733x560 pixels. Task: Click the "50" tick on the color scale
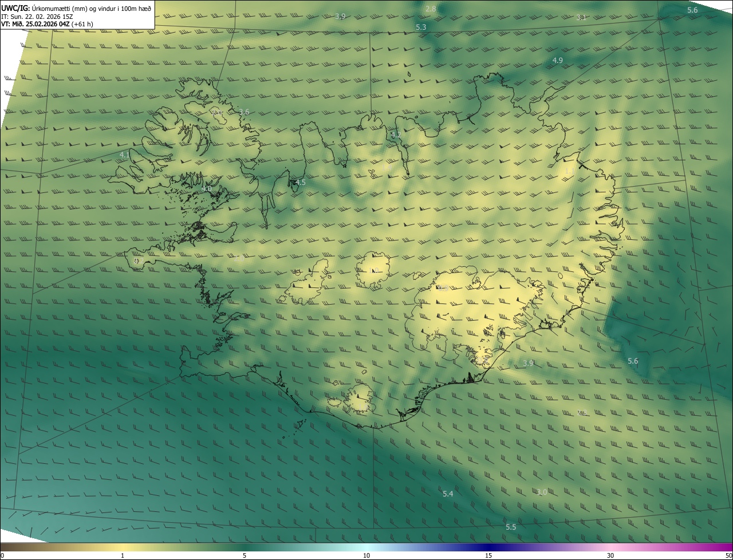728,555
